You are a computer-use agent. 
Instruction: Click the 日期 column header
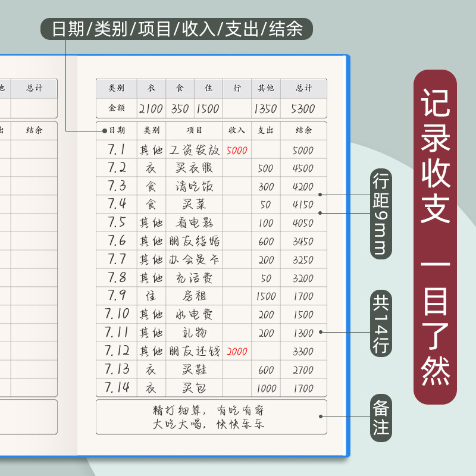(x=117, y=130)
